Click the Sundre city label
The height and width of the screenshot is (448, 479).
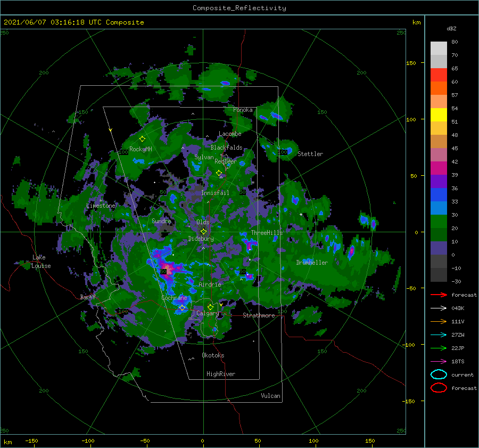(162, 221)
